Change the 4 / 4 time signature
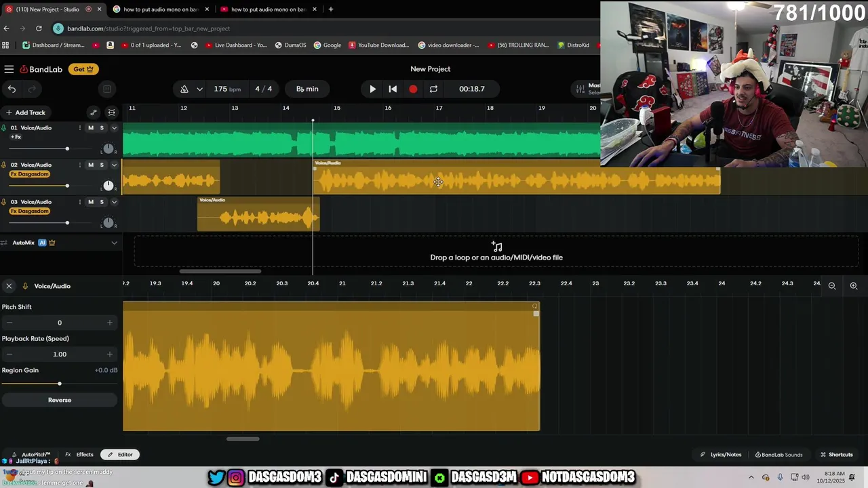Viewport: 868px width, 488px height. coord(263,89)
